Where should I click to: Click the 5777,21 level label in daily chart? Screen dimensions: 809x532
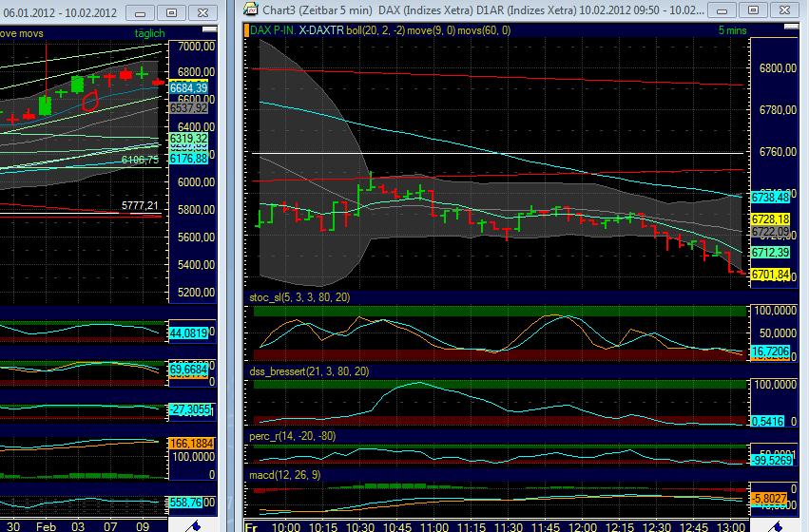[x=140, y=206]
